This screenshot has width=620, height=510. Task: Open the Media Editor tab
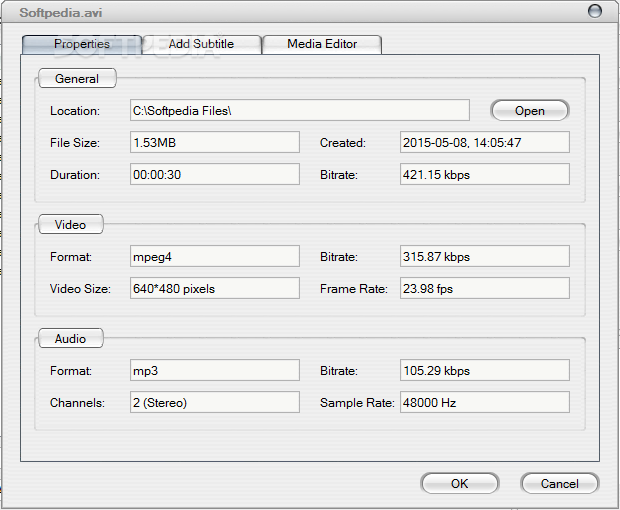tap(322, 44)
